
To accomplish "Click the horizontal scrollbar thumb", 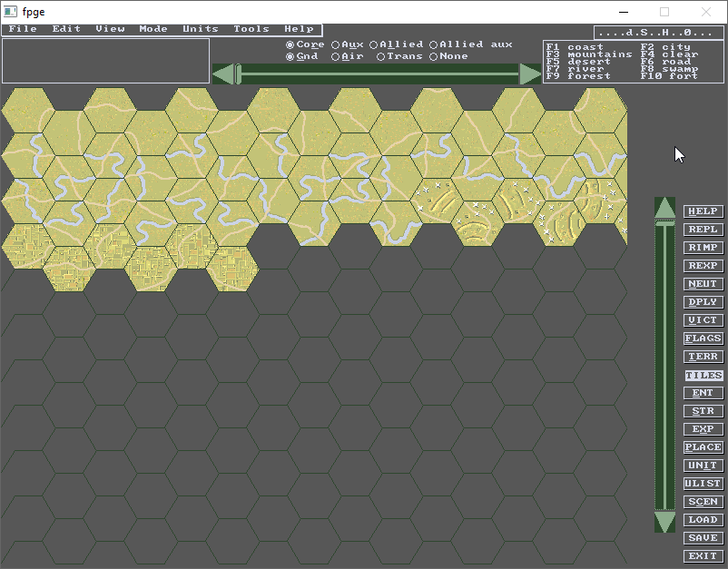I will tap(238, 74).
